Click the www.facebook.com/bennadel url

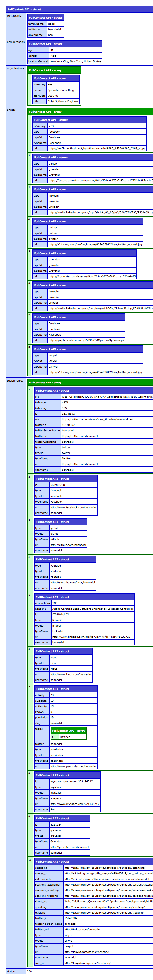[74, 507]
